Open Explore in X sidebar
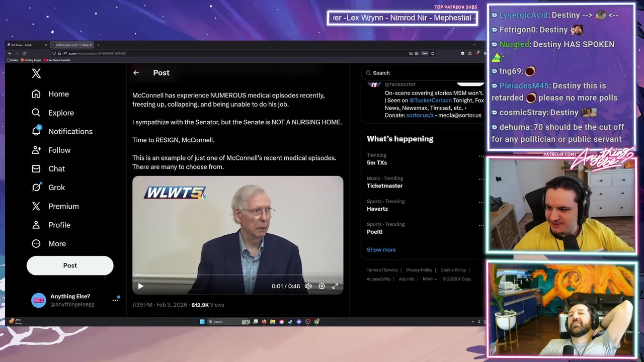 tap(53, 113)
